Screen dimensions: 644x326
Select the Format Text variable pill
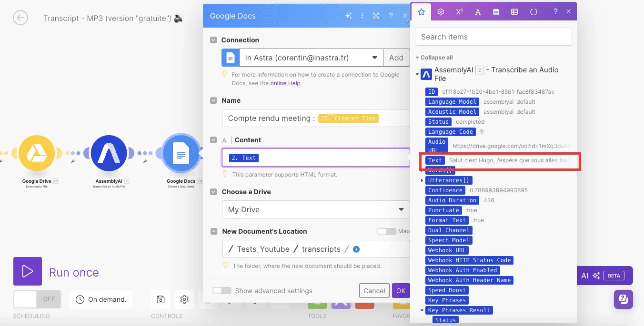pos(447,220)
